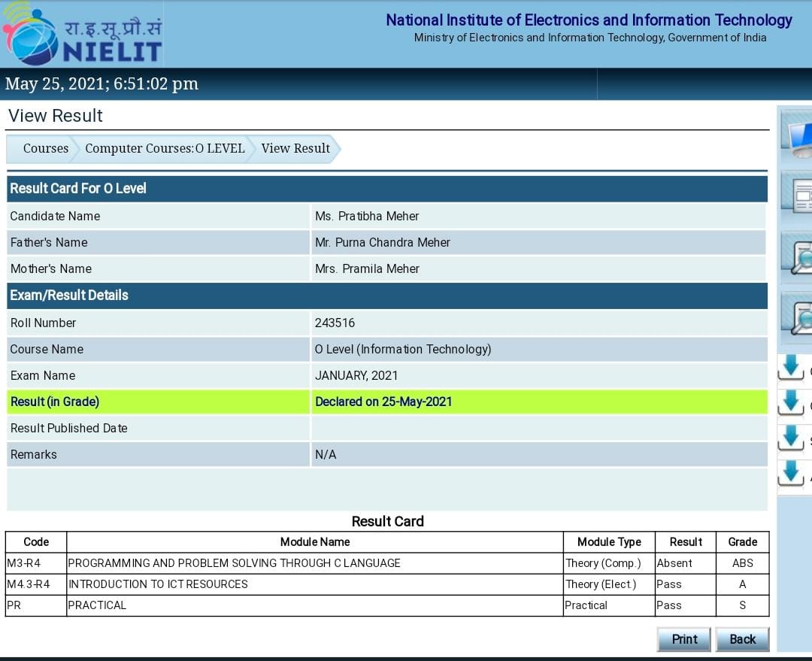Click the highlighted Declared on 25-May-2021 row
Screen dimensions: 812x661
[383, 402]
